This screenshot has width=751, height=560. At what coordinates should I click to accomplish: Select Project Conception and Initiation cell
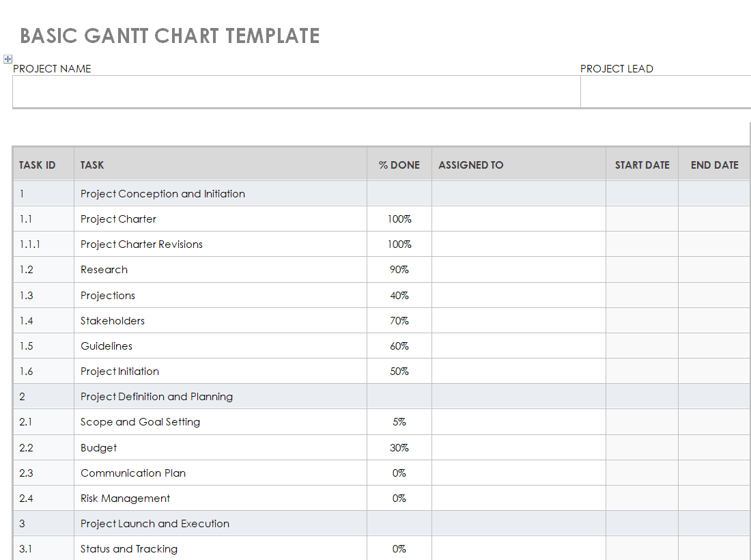click(221, 193)
